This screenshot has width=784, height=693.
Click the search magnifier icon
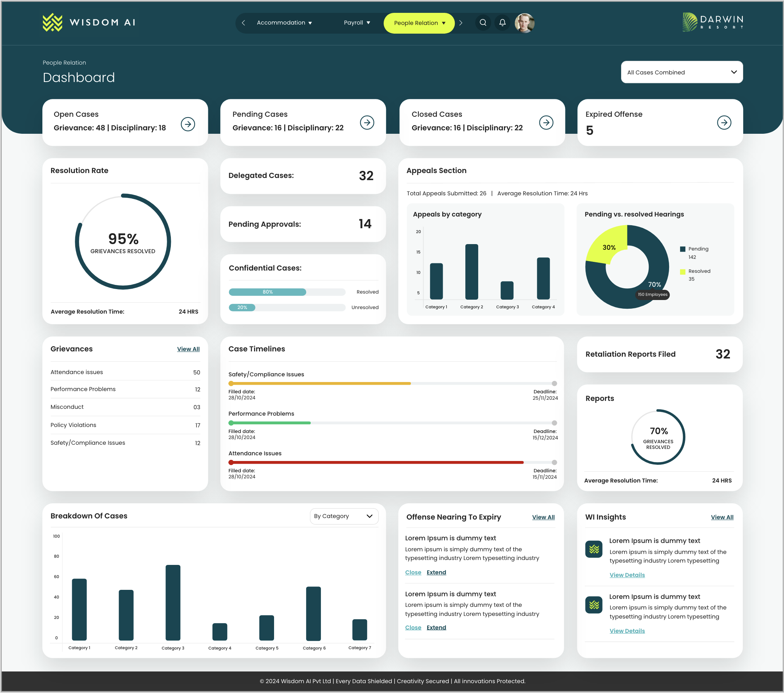point(483,23)
